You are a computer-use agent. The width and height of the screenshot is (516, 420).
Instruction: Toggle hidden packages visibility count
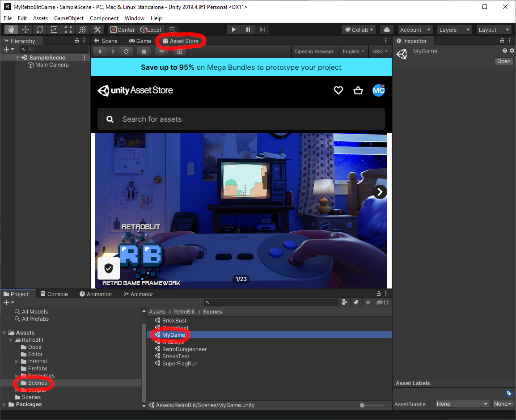click(383, 302)
